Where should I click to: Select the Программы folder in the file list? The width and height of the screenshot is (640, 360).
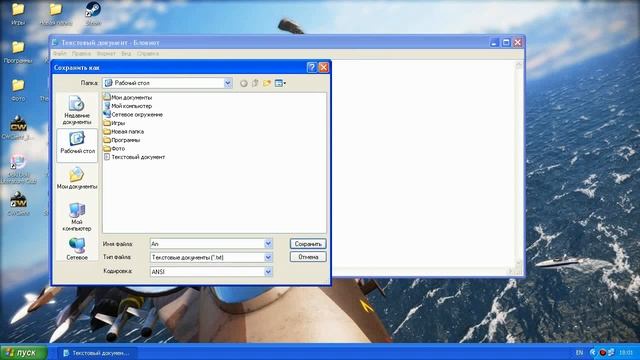click(122, 140)
